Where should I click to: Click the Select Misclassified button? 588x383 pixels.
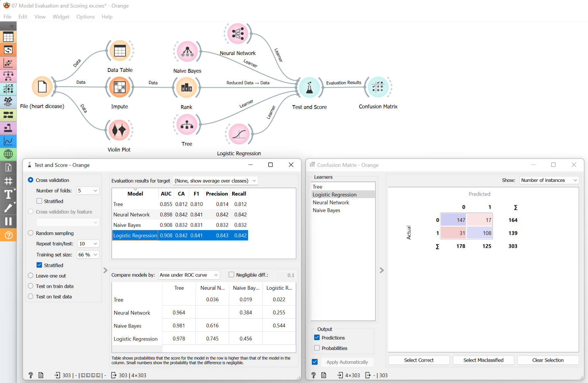(484, 360)
